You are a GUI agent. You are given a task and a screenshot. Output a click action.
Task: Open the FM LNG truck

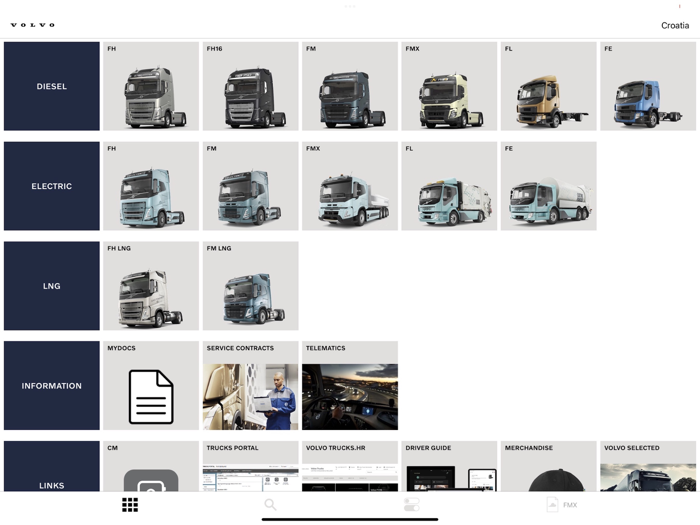point(250,286)
